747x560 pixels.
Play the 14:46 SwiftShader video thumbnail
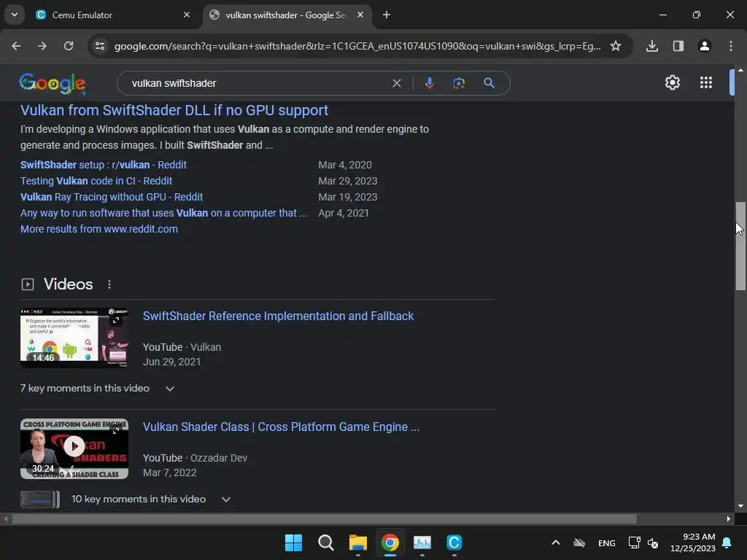click(74, 338)
